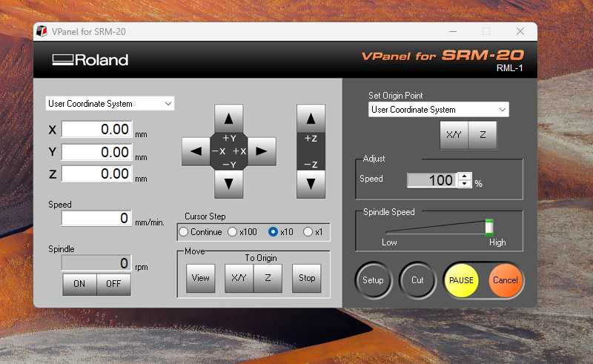Screen dimensions: 593x364
Task: Click the round Cut button
Action: [417, 280]
